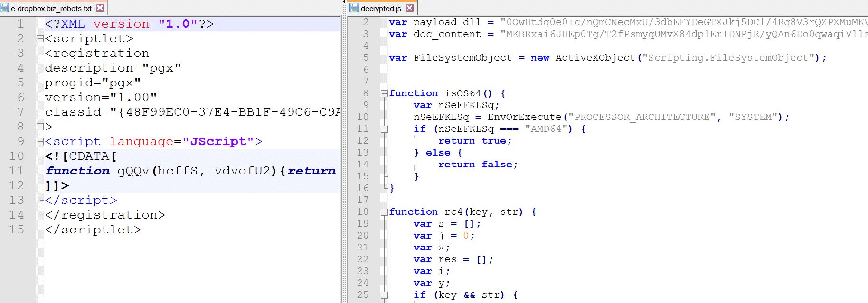Click the "var j = 0;" line
Screen dimensions: 868x303
click(444, 236)
